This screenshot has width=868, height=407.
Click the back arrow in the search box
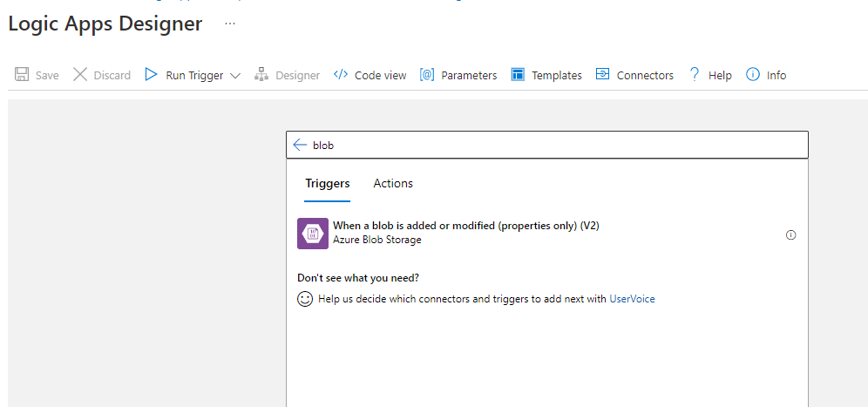point(300,145)
